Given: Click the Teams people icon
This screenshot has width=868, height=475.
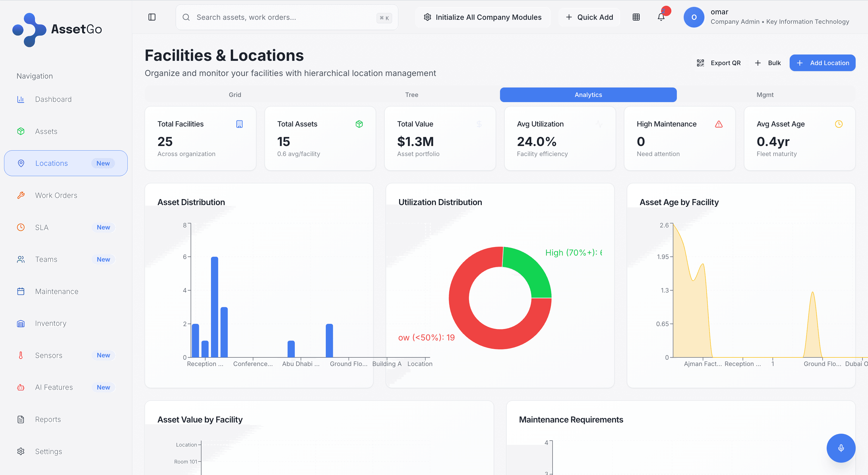Looking at the screenshot, I should (x=21, y=259).
